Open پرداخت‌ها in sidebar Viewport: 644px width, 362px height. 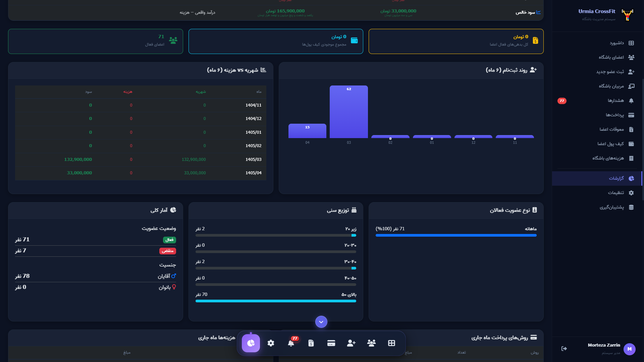click(x=597, y=115)
